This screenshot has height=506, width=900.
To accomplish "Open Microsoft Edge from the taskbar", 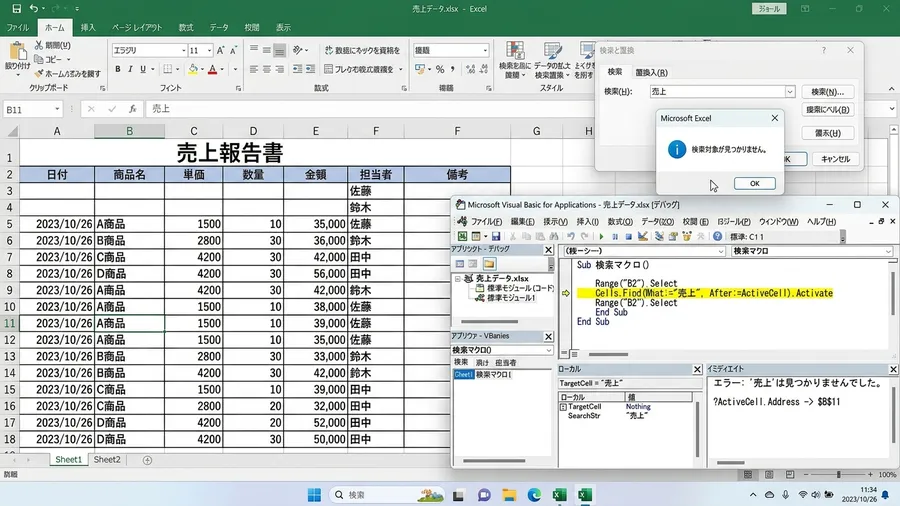I will click(534, 495).
